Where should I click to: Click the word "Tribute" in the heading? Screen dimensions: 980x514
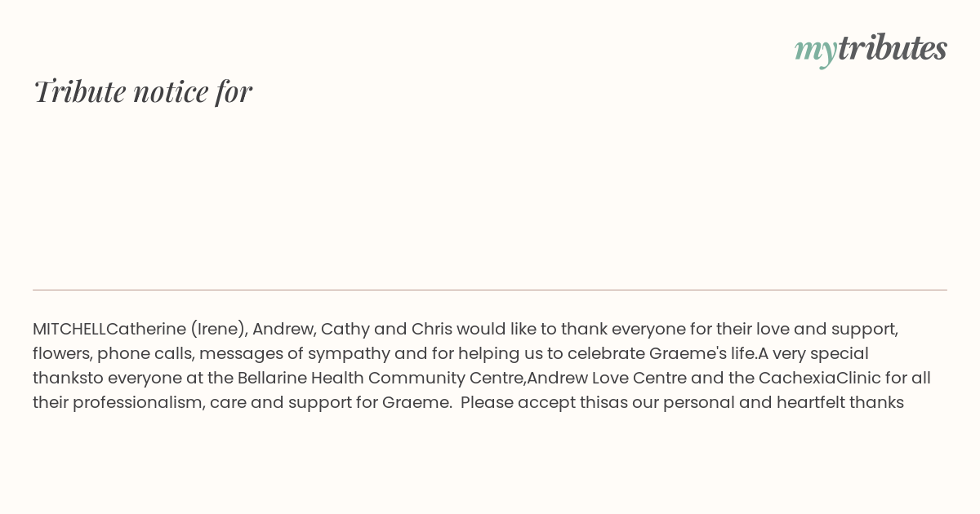(79, 91)
